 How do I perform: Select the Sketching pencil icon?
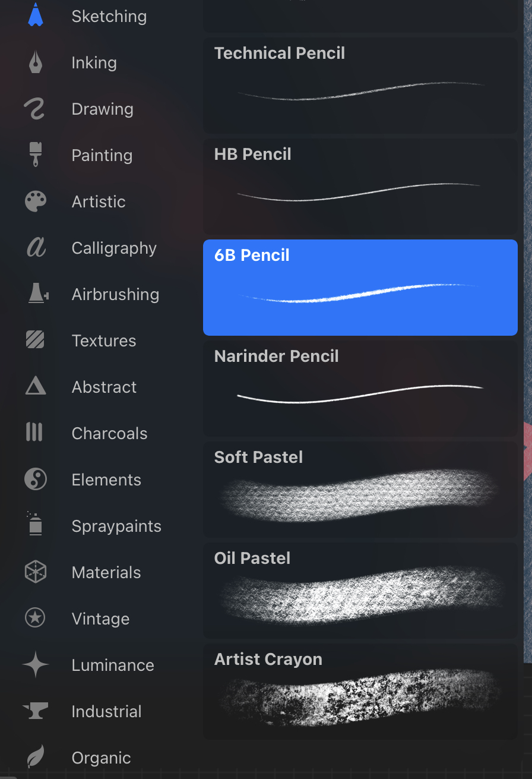[36, 15]
